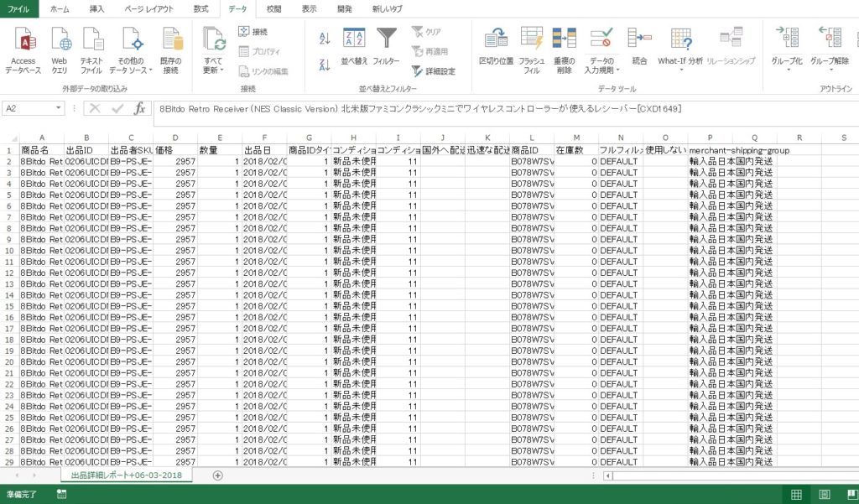
Task: Click リンクの編集 edit links
Action: click(263, 71)
